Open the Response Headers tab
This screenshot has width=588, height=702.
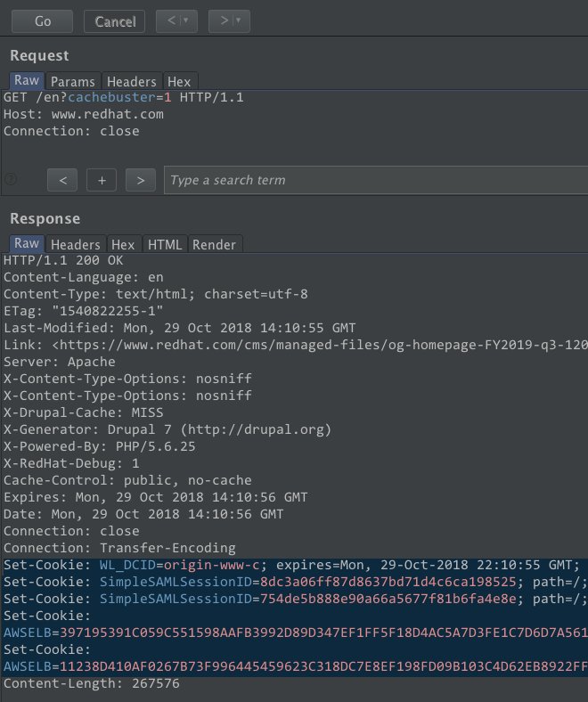click(x=76, y=244)
